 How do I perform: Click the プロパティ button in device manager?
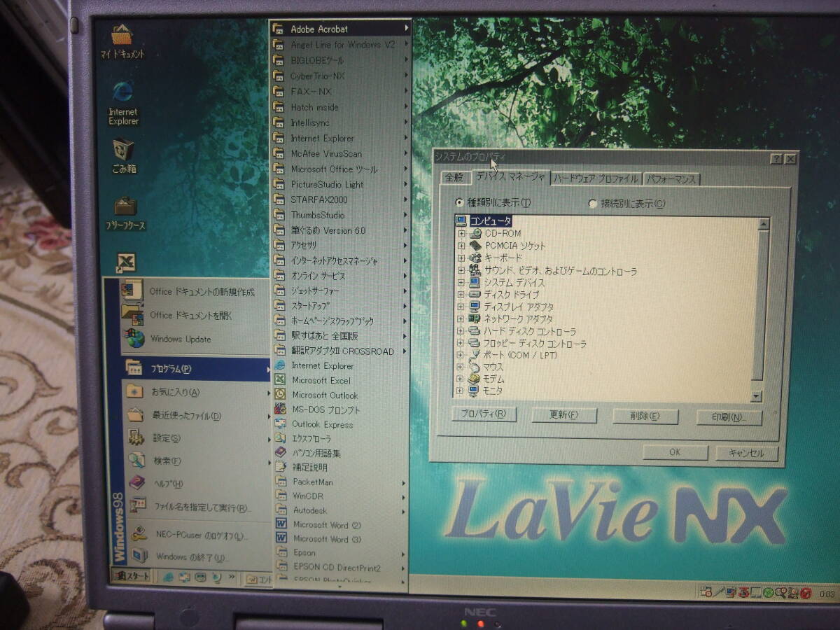pyautogui.click(x=484, y=414)
